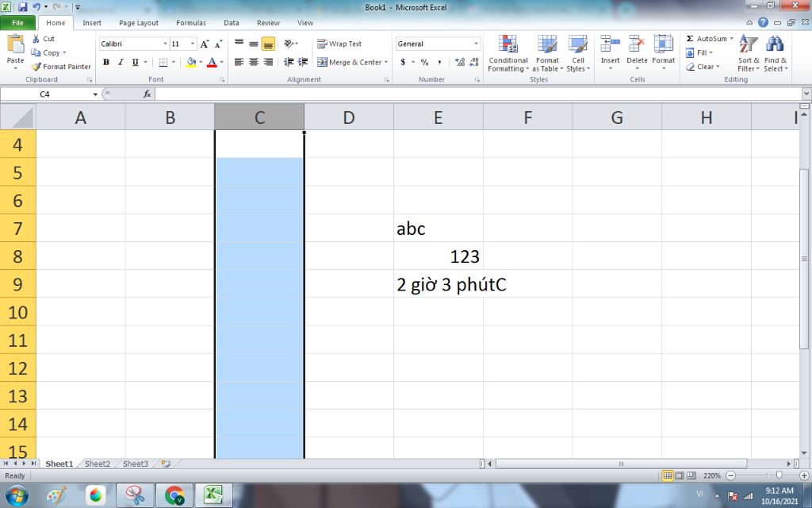Open the Fill dropdown in Editing group
Image resolution: width=812 pixels, height=508 pixels.
click(x=699, y=52)
